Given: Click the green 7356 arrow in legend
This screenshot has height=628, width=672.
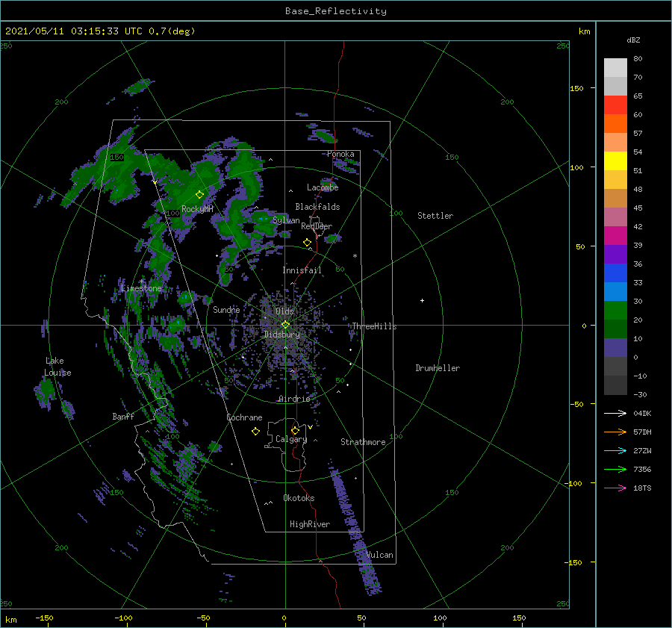Looking at the screenshot, I should [x=615, y=470].
